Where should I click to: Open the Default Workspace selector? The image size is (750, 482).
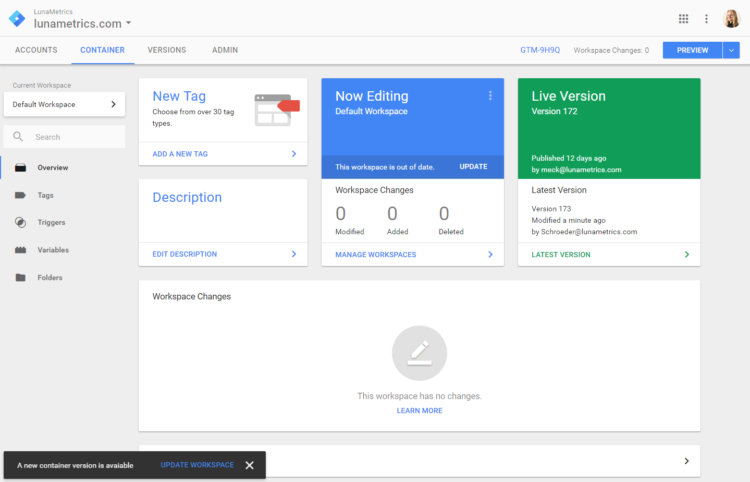pos(64,104)
